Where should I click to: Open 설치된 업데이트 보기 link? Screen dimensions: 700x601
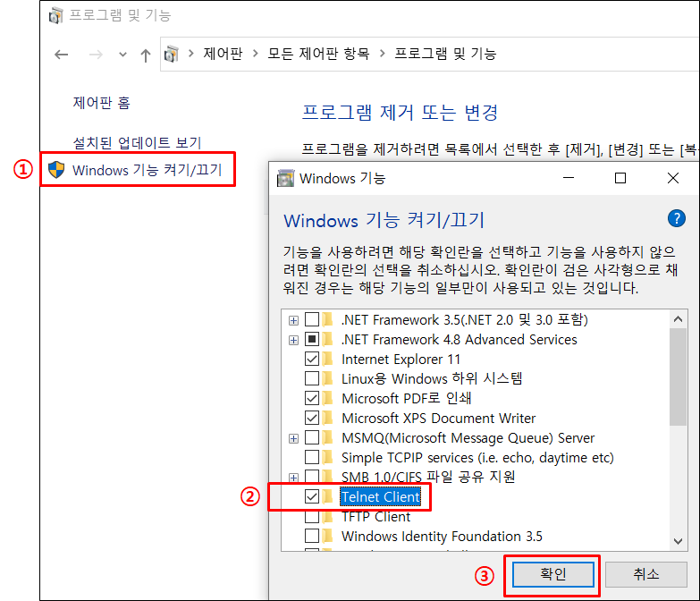tap(137, 143)
